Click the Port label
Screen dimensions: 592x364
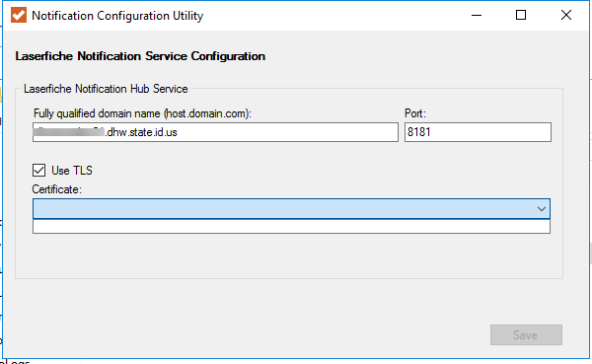(x=415, y=113)
